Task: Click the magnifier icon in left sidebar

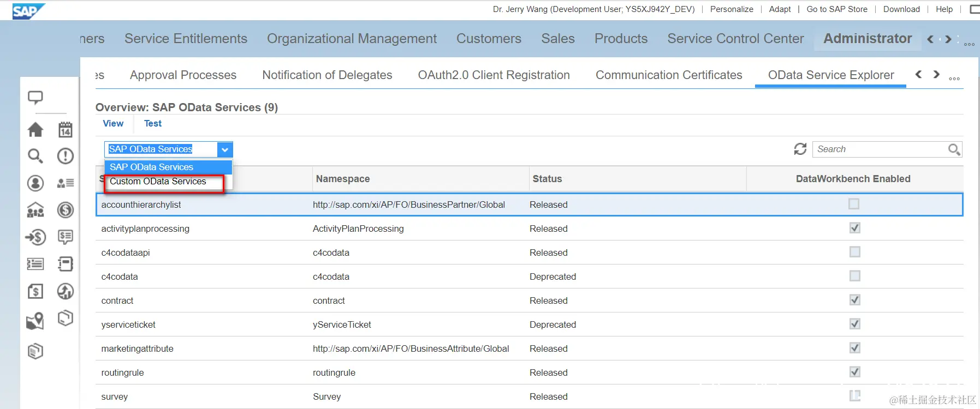Action: pyautogui.click(x=35, y=157)
